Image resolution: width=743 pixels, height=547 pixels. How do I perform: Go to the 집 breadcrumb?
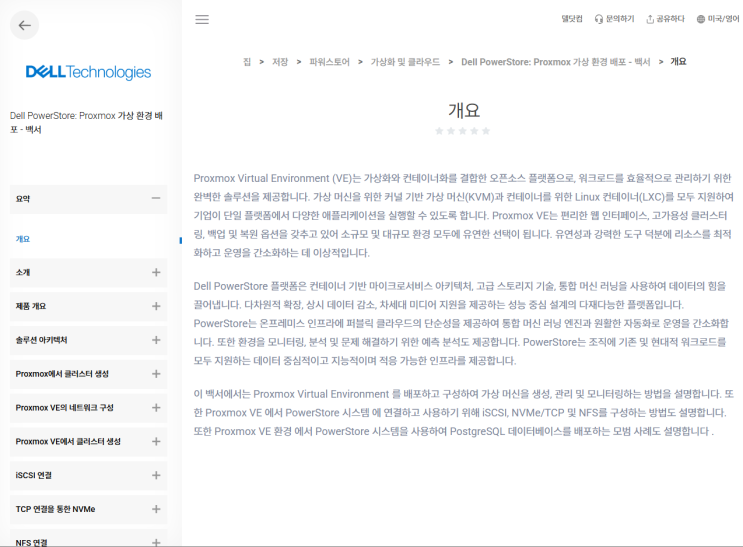pos(247,62)
